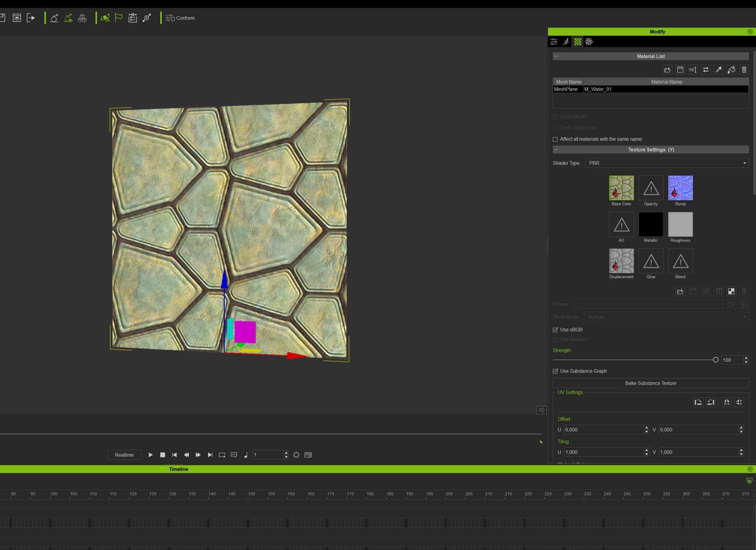This screenshot has width=756, height=550.
Task: Click the rotate UV counterclockwise icon
Action: point(711,402)
